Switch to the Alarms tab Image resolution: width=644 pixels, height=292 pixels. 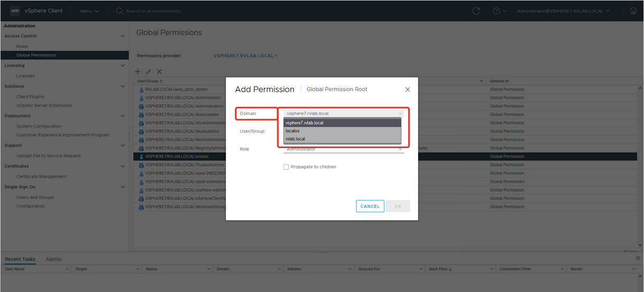[53, 259]
